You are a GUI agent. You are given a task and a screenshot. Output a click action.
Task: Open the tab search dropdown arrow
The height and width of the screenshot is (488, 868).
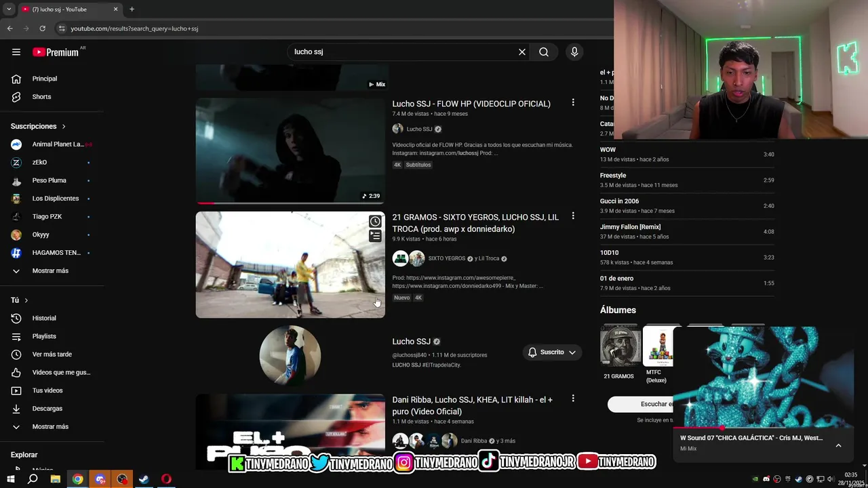[x=9, y=9]
